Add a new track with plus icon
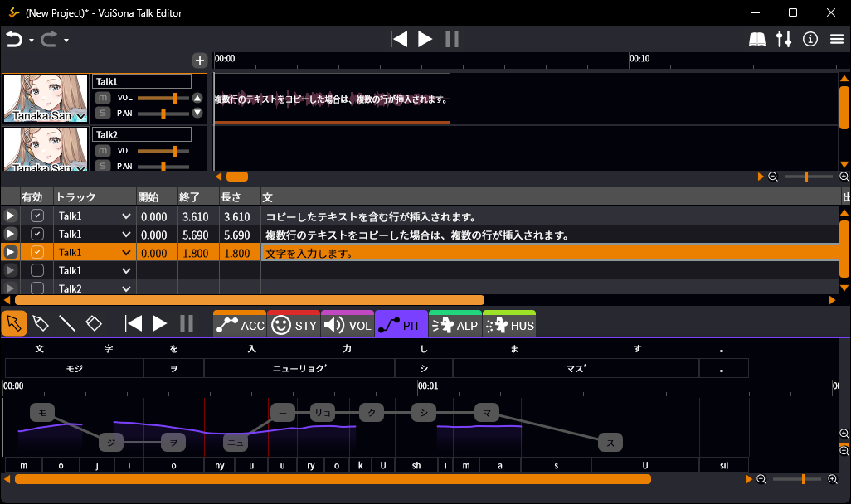Screen dimensions: 851x504 coord(199,60)
